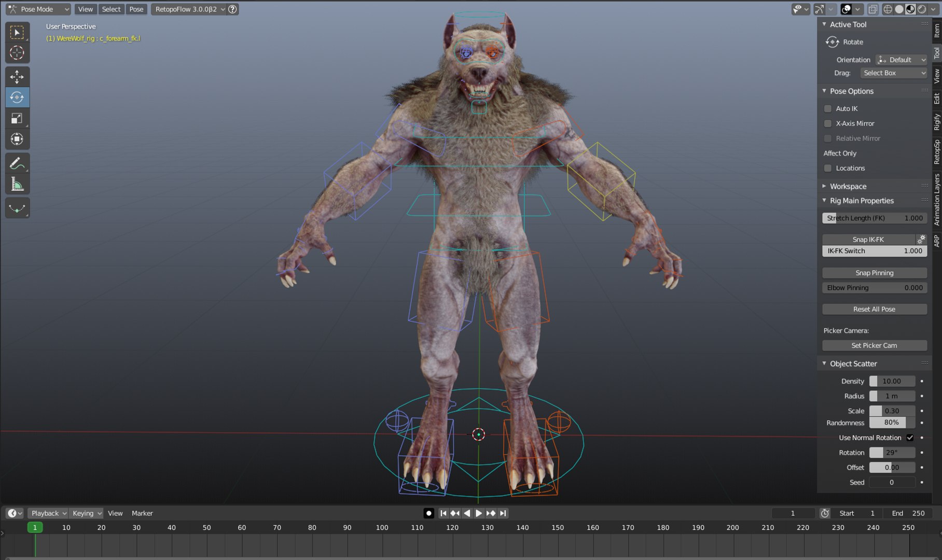Activate the Transform tool icon
Image resolution: width=942 pixels, height=560 pixels.
click(x=17, y=139)
